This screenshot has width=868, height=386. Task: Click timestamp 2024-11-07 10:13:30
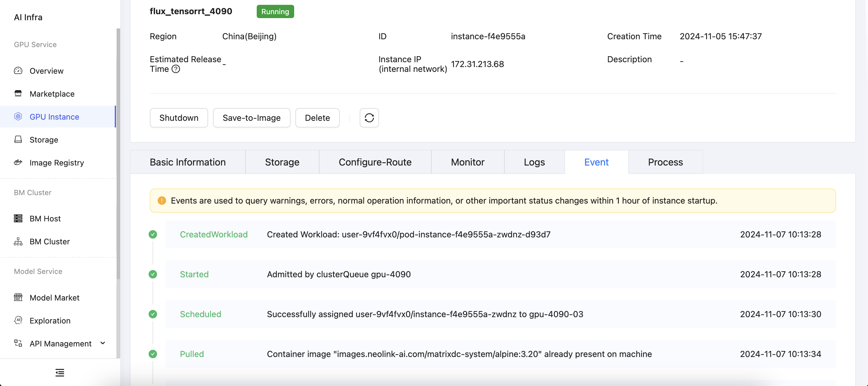tap(780, 314)
